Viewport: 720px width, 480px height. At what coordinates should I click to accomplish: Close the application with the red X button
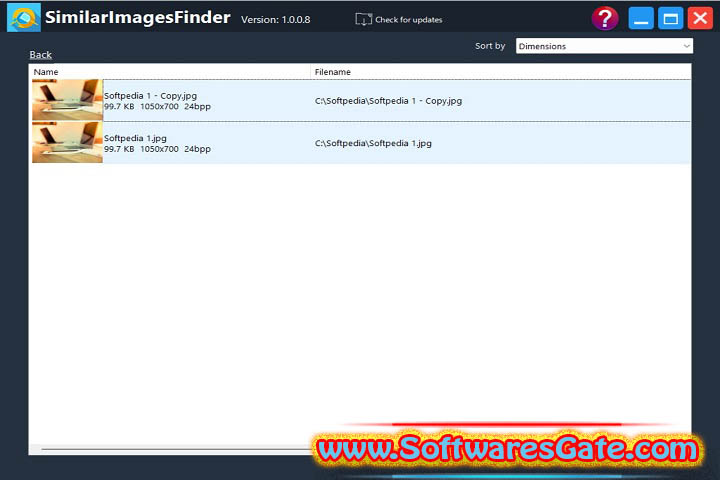tap(700, 18)
